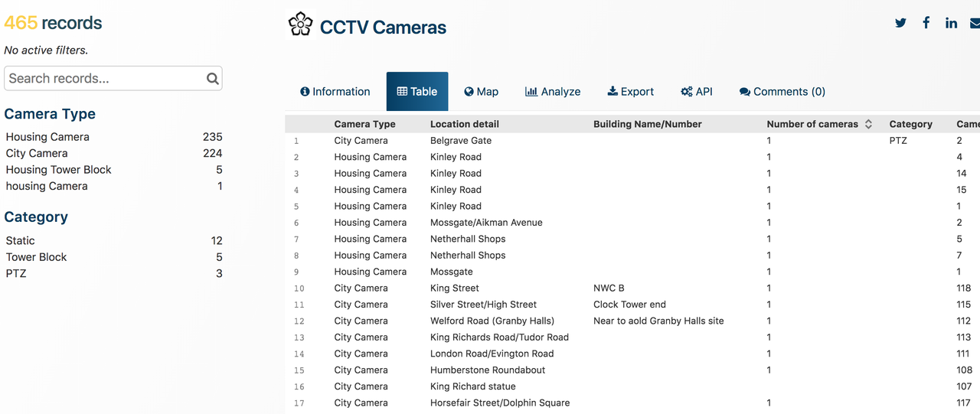
Task: Open the Information tab
Action: coord(335,92)
